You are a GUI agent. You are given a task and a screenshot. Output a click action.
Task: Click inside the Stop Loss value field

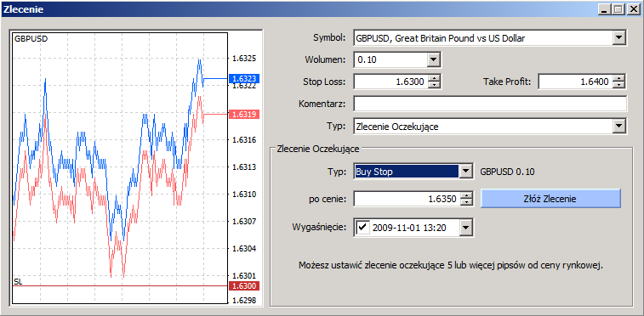(390, 82)
